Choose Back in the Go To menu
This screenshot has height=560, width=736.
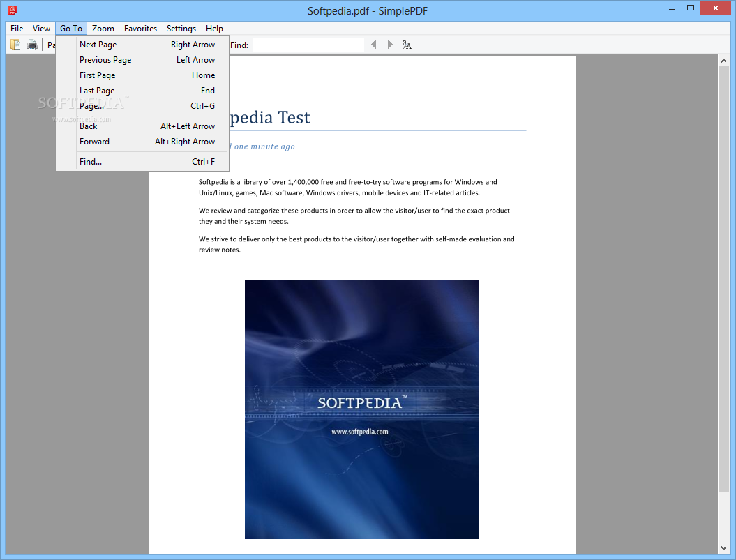tap(142, 126)
